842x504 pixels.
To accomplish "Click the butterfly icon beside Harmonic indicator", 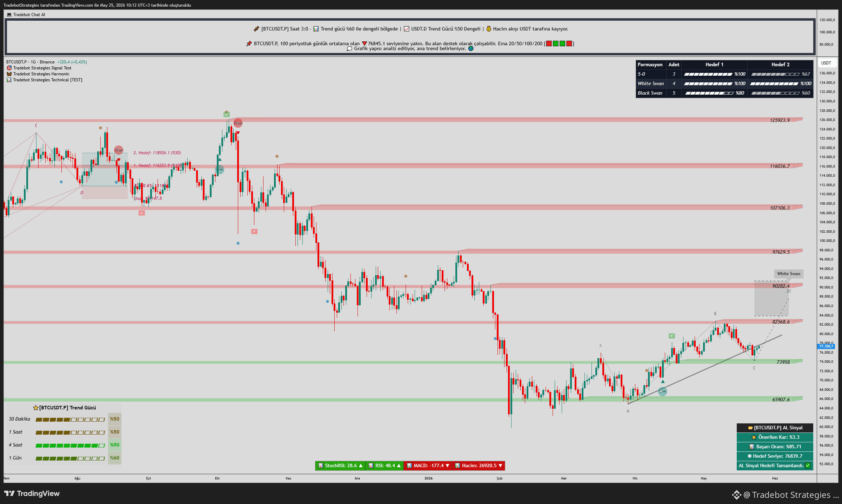I will coord(9,74).
